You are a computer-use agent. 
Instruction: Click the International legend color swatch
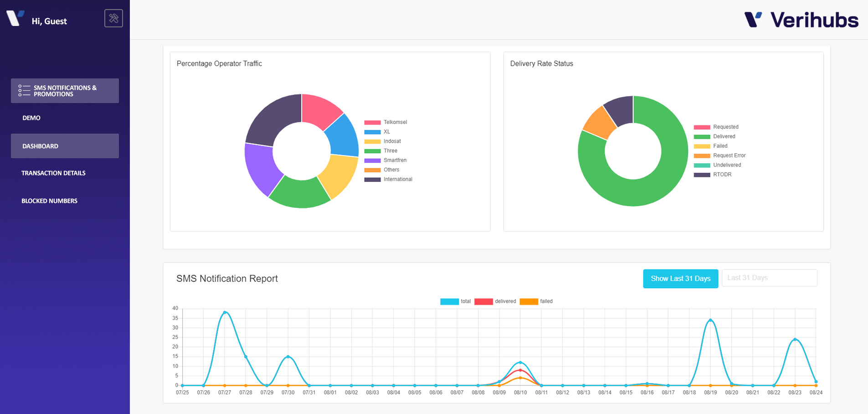[372, 180]
